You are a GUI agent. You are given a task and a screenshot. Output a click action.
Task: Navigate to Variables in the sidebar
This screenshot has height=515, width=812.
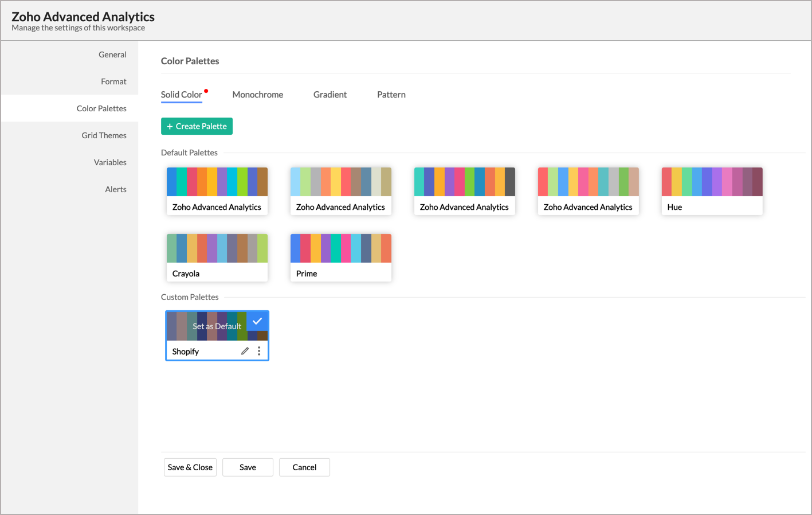click(110, 162)
